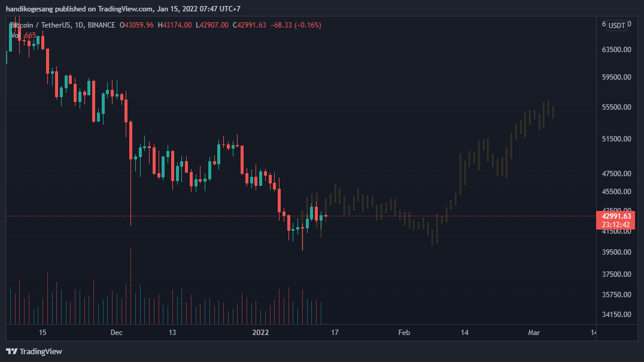The width and height of the screenshot is (644, 362).
Task: Click the 17 date label on time axis
Action: coord(335,333)
